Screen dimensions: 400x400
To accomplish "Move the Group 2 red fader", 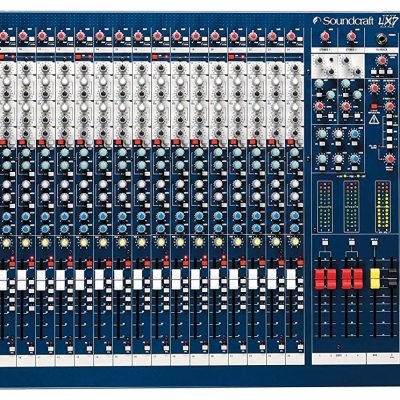I will (331, 279).
